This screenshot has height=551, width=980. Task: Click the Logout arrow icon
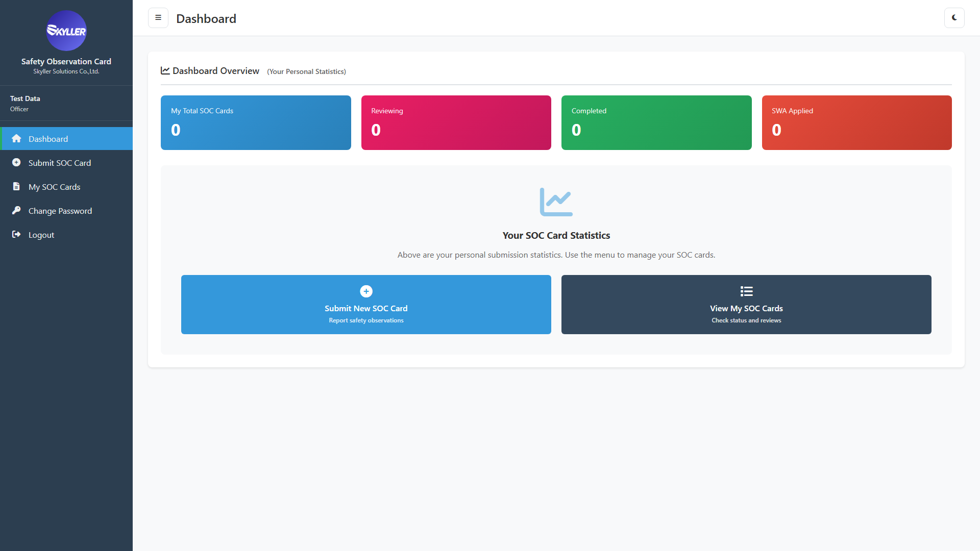[x=16, y=234]
